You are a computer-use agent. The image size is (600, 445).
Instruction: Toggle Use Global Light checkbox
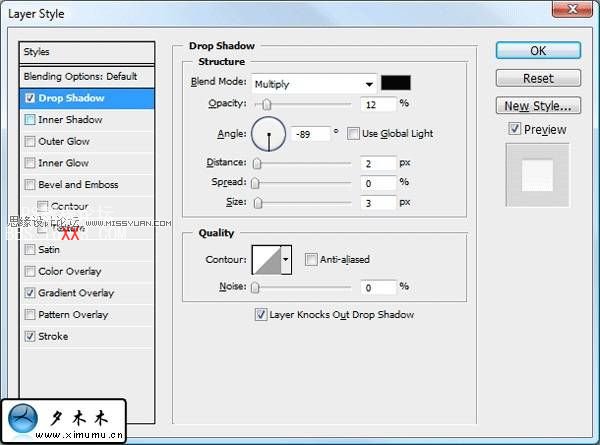coord(354,134)
